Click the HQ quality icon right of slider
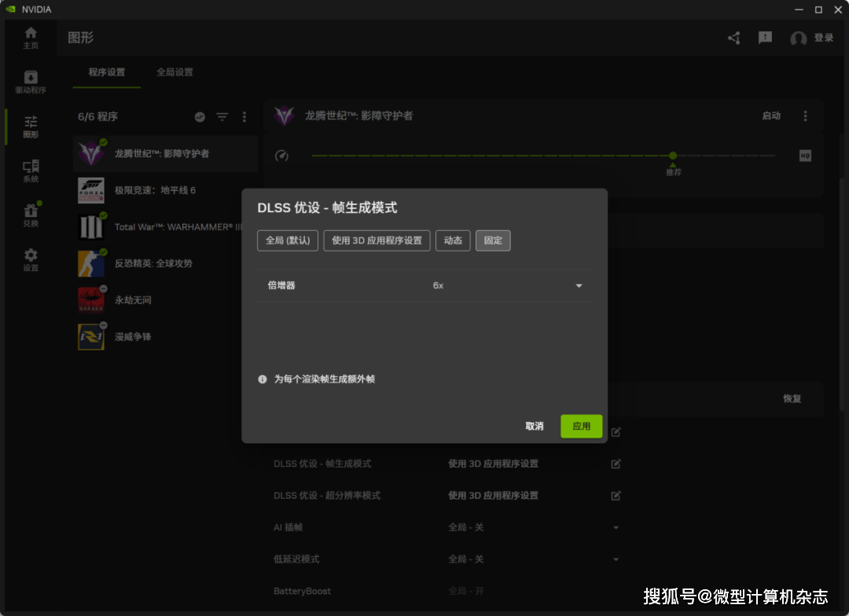The width and height of the screenshot is (849, 616). click(x=805, y=156)
